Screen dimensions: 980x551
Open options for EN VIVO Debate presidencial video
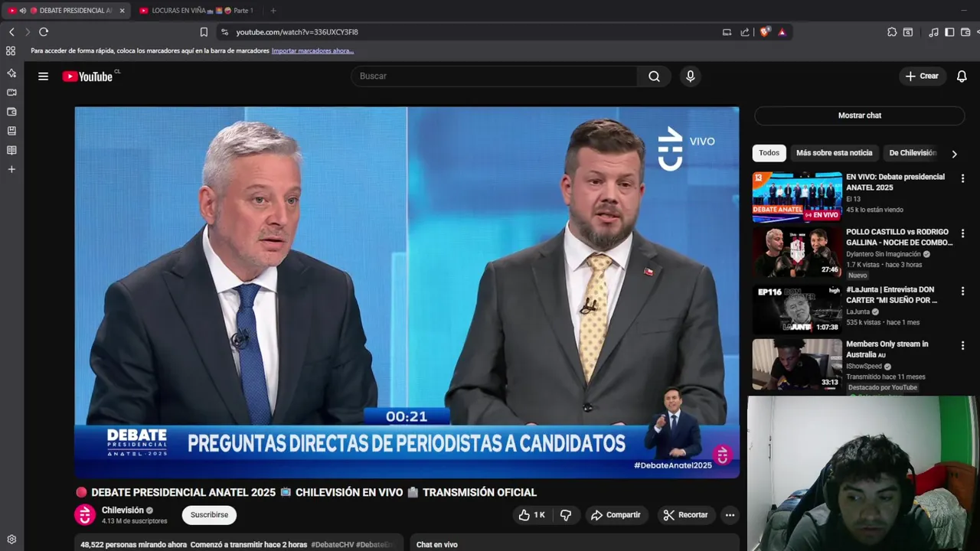tap(962, 178)
